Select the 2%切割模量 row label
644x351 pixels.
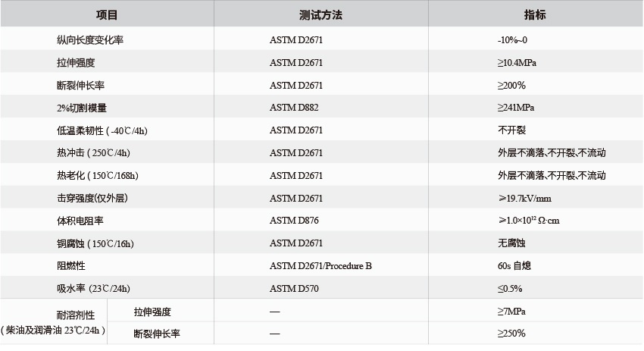pos(82,108)
